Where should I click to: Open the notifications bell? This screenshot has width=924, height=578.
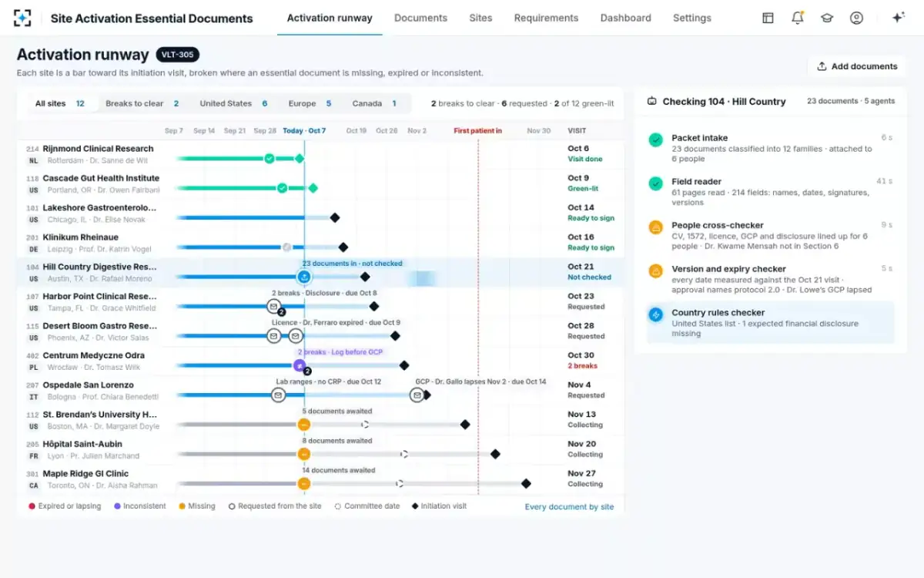[798, 18]
